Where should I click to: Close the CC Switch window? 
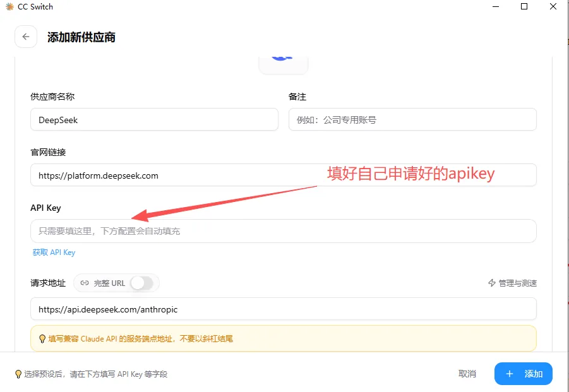pos(553,6)
